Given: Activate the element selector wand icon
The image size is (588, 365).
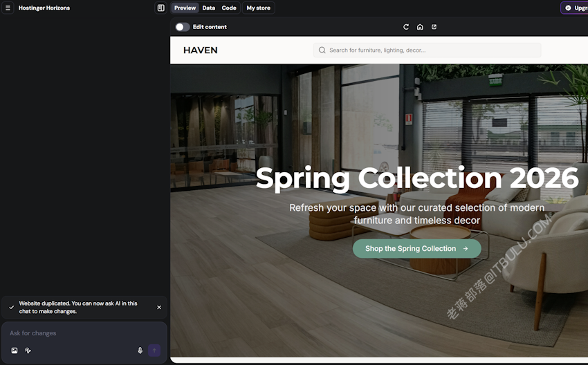Looking at the screenshot, I should pos(28,350).
